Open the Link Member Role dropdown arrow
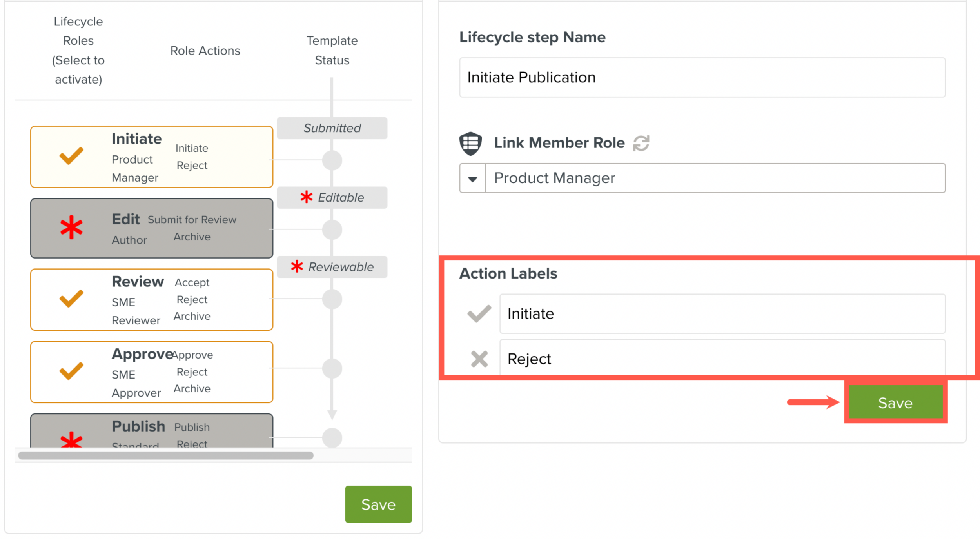980x539 pixels. click(x=472, y=178)
